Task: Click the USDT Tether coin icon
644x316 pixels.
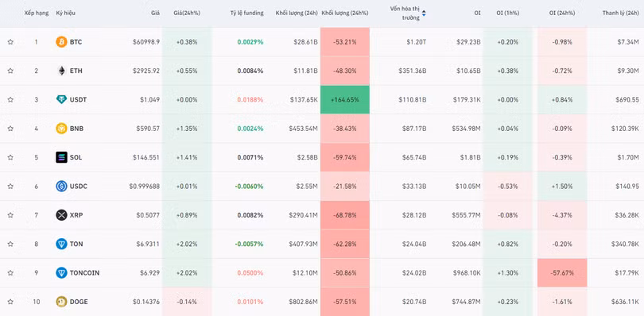Action: pos(61,99)
